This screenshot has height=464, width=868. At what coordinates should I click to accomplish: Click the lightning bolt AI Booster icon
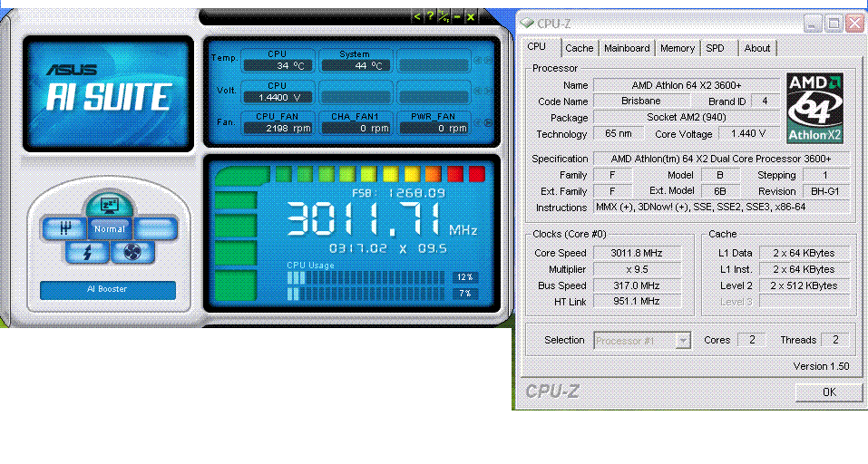point(87,253)
